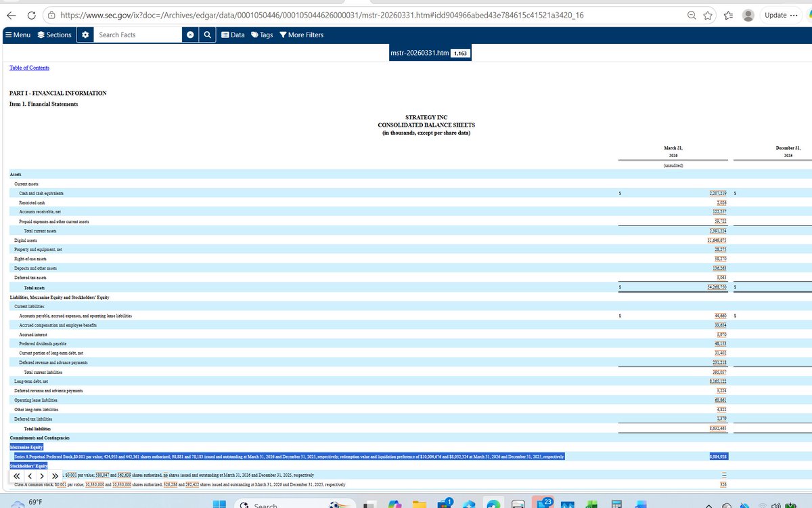Go to previous fact arrow
This screenshot has width=812, height=508.
(30, 475)
